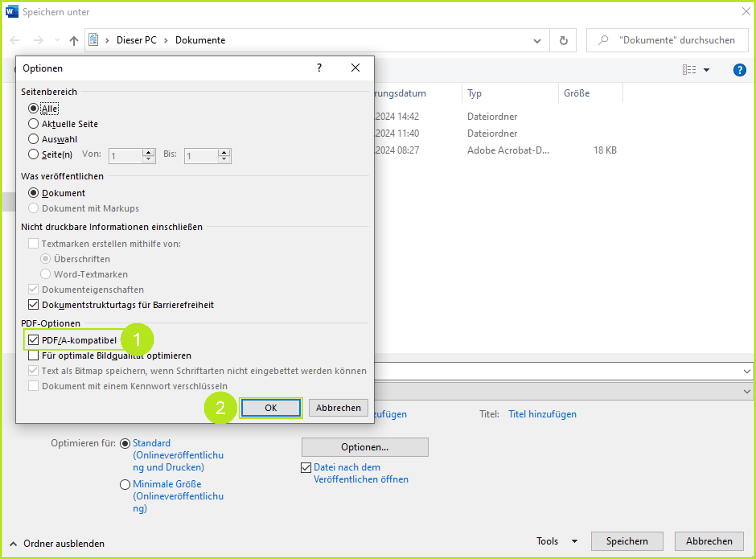
Task: Select the Aktuelle Seite radio button
Action: [33, 124]
